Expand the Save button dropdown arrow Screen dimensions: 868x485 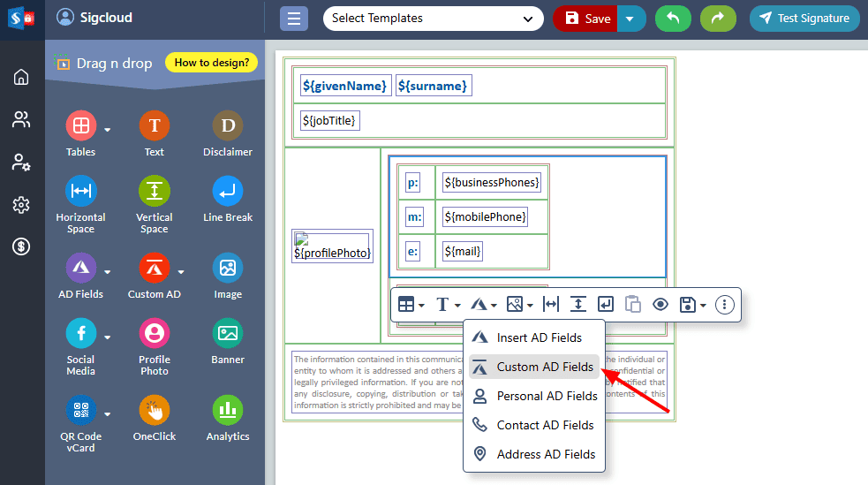pos(630,19)
